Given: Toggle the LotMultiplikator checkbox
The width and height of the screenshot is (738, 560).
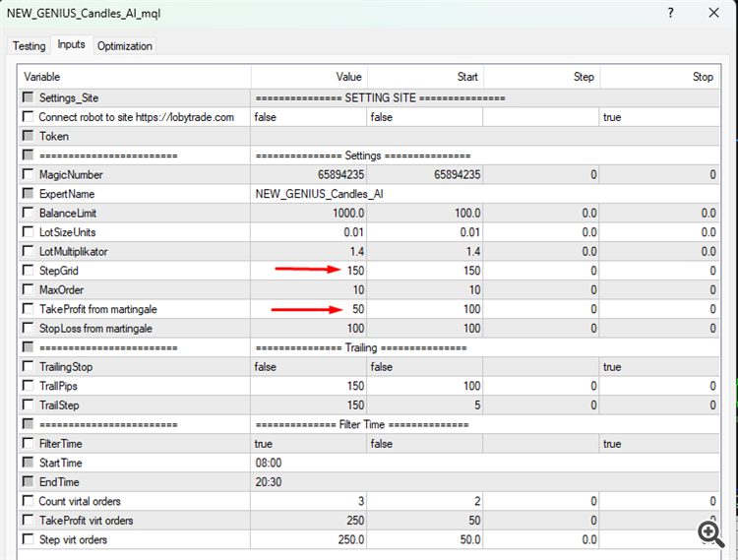Looking at the screenshot, I should (x=29, y=251).
